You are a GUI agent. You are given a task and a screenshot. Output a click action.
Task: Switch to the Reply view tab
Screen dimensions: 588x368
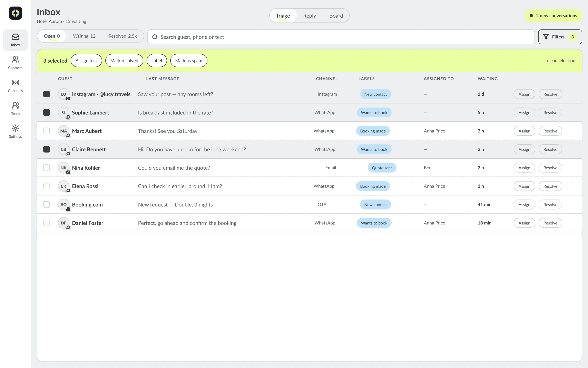[310, 16]
